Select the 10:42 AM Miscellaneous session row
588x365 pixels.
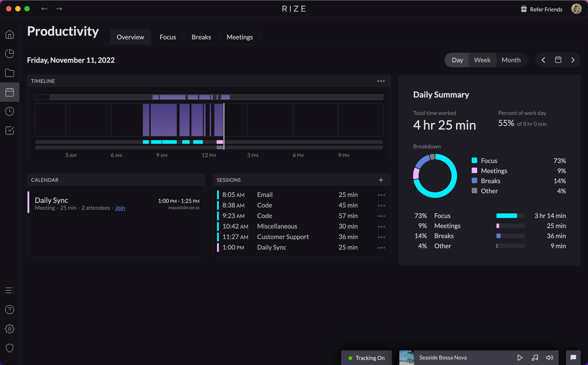[x=302, y=226]
